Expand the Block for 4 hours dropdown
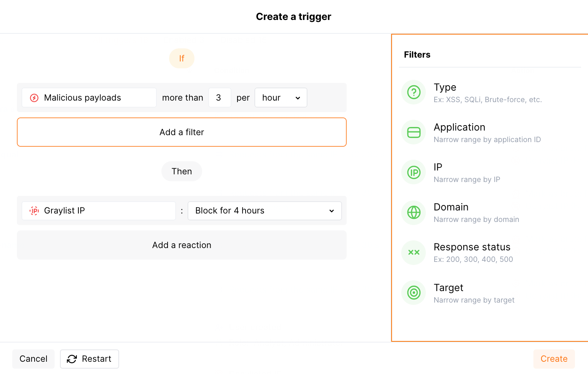Viewport: 588px width, 374px height. (264, 211)
